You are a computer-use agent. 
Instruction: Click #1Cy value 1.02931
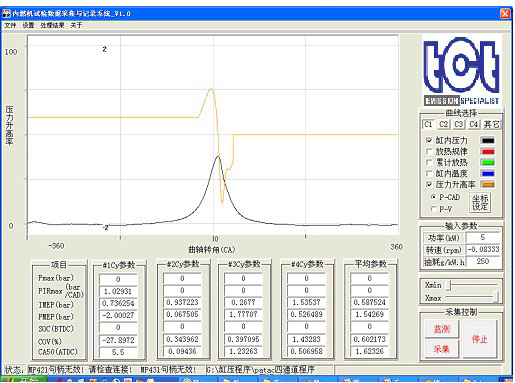pyautogui.click(x=118, y=291)
